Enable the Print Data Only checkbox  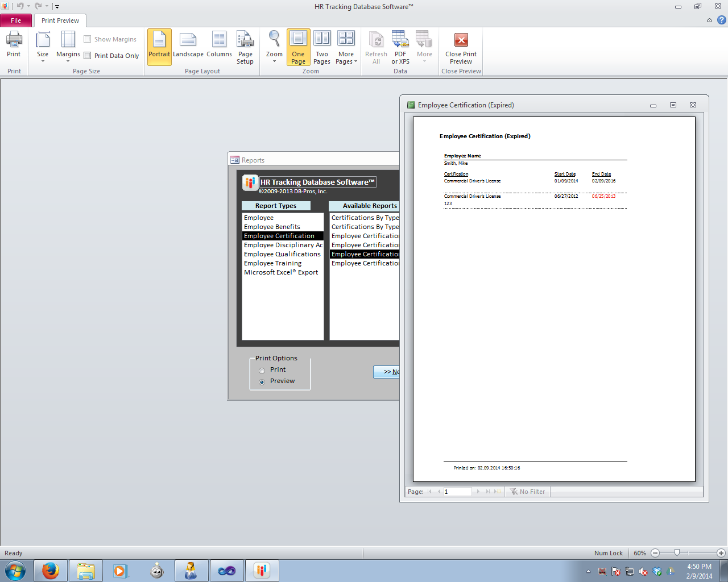click(88, 56)
